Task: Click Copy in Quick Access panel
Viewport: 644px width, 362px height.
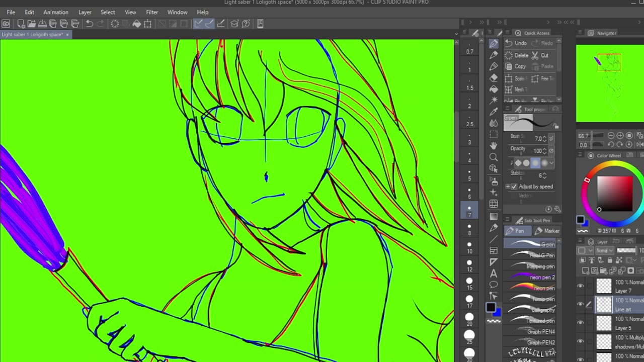Action: point(516,66)
